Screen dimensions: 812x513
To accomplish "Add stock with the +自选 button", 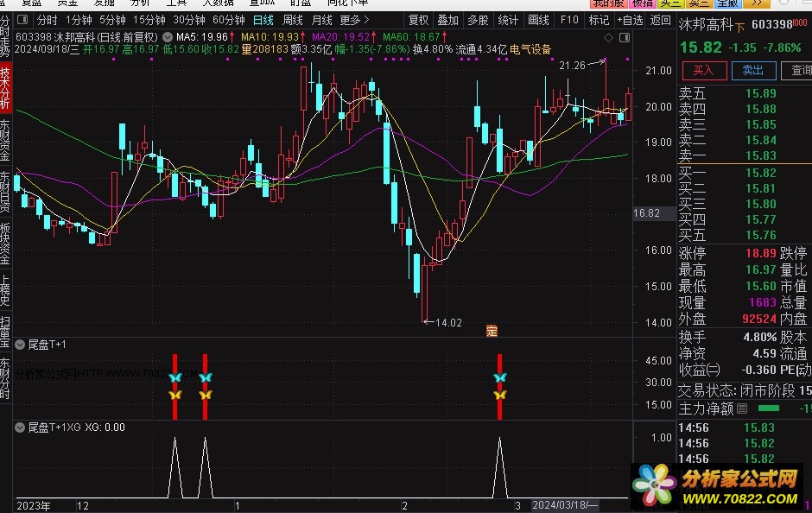I will click(x=630, y=20).
